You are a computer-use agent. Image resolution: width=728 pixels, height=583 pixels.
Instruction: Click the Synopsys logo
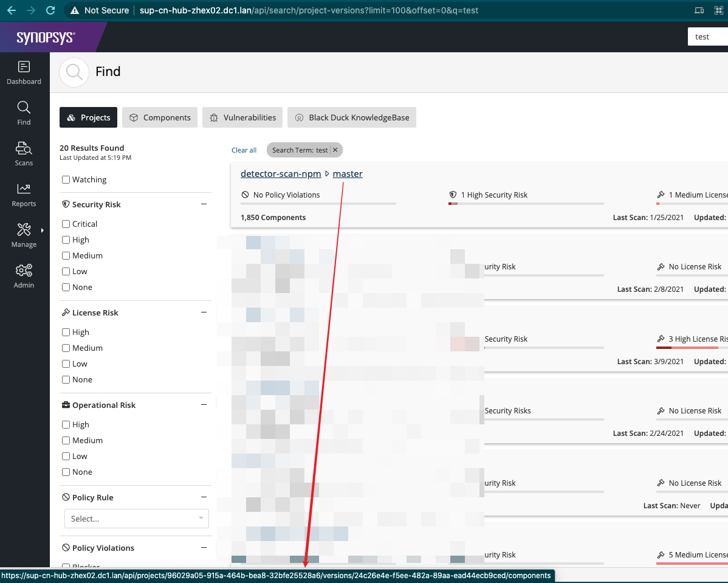coord(46,37)
